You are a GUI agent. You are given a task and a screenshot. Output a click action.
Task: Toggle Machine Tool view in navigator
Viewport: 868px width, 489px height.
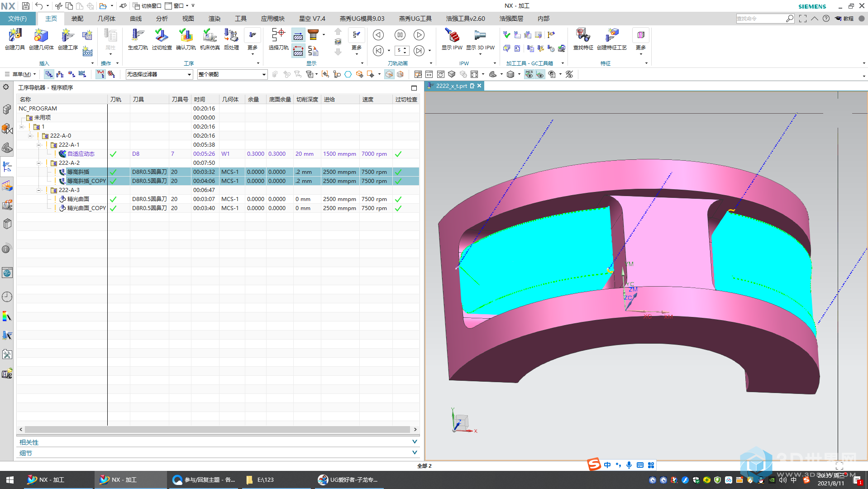coord(60,74)
